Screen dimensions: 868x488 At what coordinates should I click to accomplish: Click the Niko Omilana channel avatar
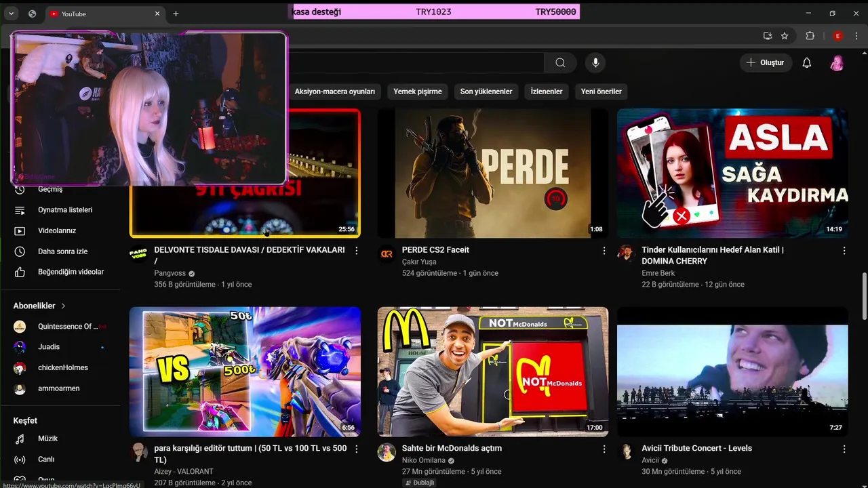[387, 452]
